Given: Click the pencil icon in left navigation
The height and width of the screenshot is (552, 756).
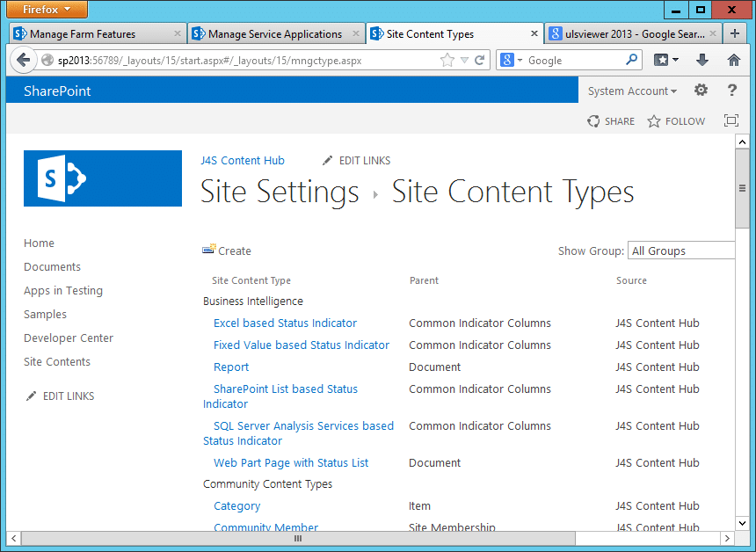Looking at the screenshot, I should click(x=32, y=396).
